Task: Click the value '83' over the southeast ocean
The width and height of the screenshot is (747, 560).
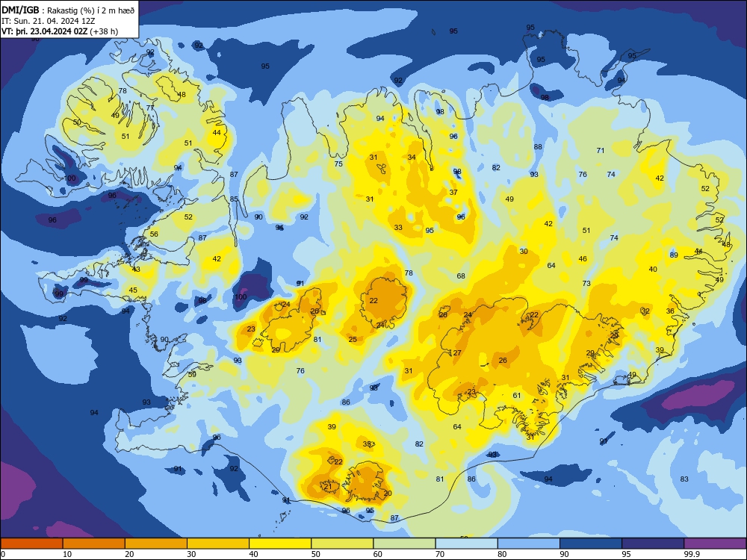Action: tap(684, 479)
